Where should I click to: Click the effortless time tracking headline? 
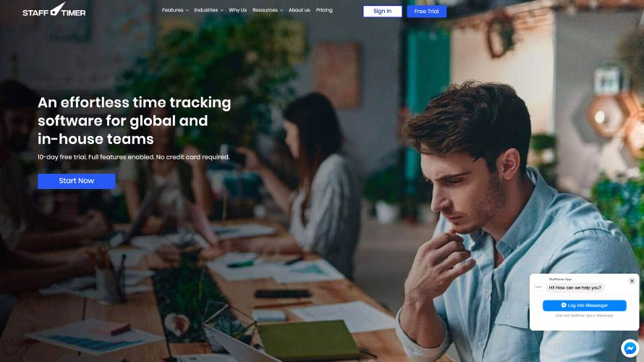click(135, 120)
